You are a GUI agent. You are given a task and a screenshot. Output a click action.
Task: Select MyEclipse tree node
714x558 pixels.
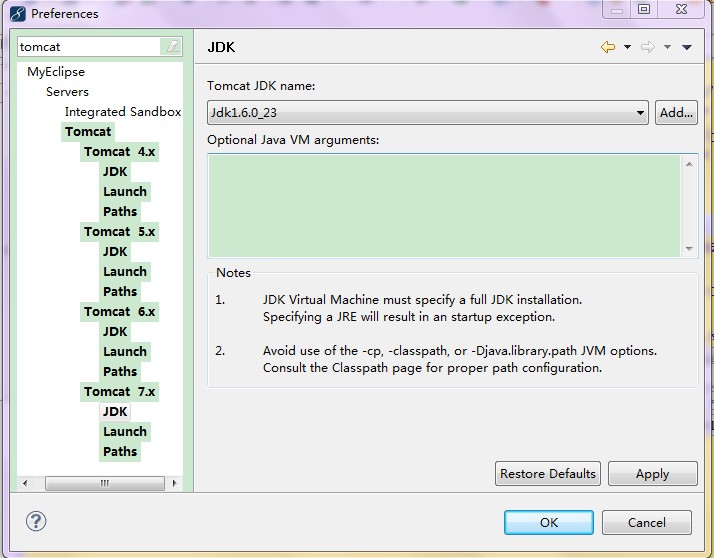click(x=56, y=72)
